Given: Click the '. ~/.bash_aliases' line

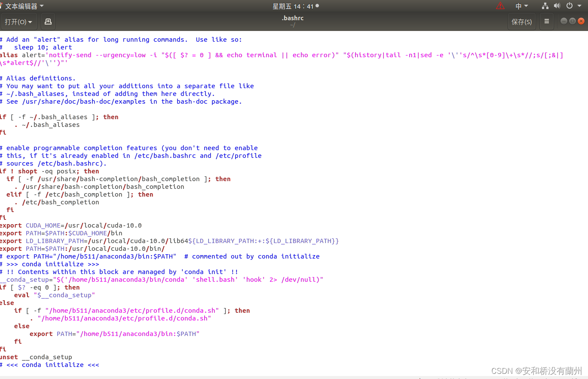Looking at the screenshot, I should (x=47, y=125).
